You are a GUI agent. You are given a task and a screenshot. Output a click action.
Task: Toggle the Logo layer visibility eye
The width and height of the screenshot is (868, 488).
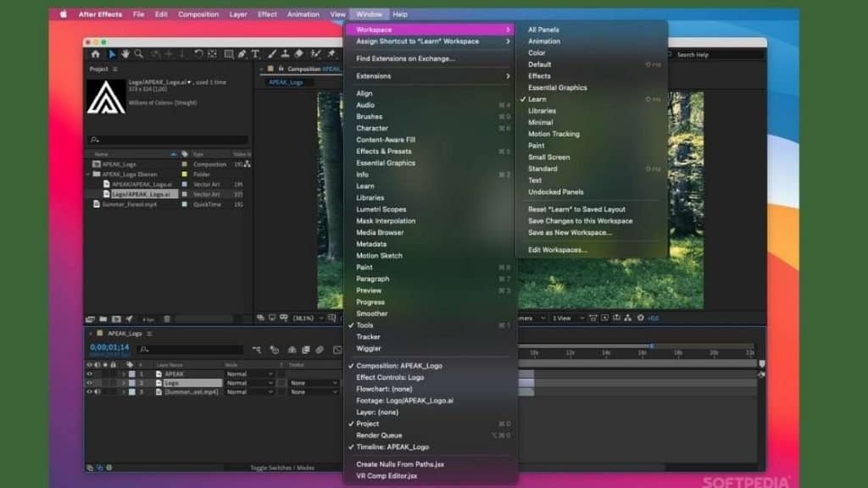89,383
